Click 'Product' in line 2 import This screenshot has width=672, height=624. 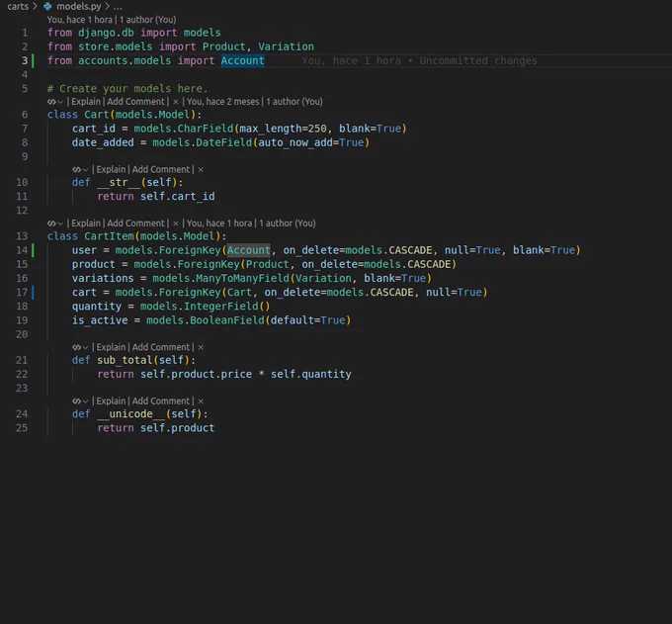(223, 46)
